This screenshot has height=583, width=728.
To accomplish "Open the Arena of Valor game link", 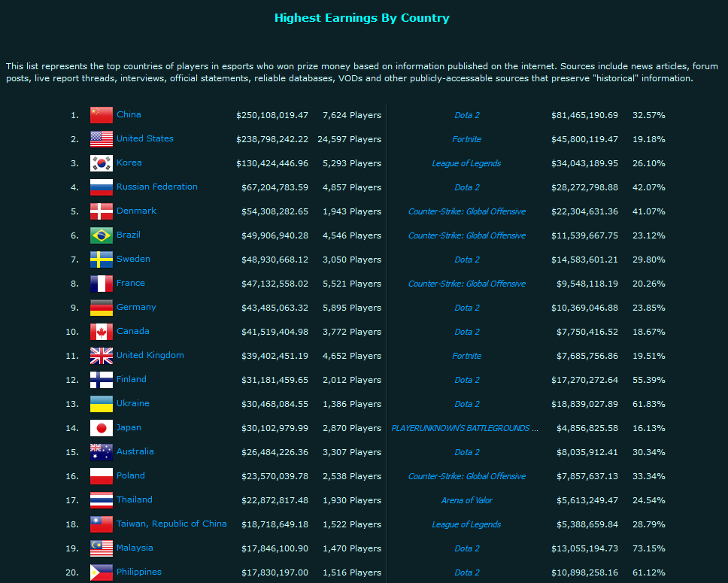I will 466,499.
